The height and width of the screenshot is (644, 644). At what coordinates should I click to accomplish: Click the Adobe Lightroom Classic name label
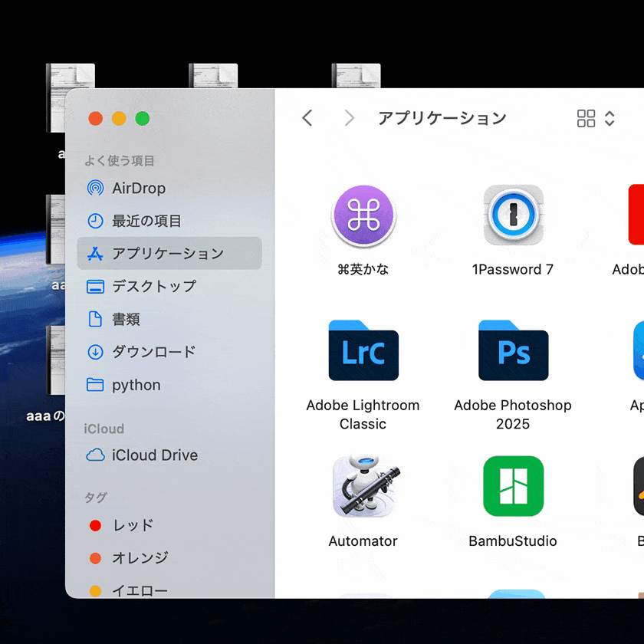[x=363, y=415]
